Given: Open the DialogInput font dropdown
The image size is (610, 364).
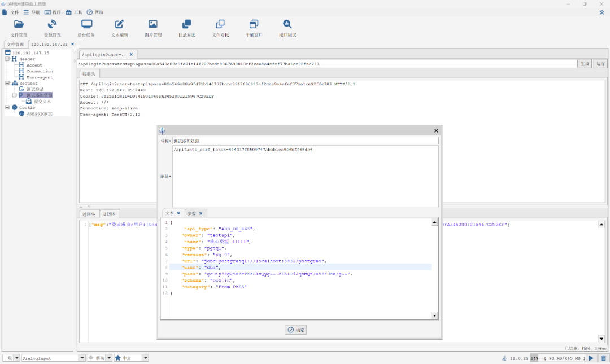Looking at the screenshot, I should point(81,358).
